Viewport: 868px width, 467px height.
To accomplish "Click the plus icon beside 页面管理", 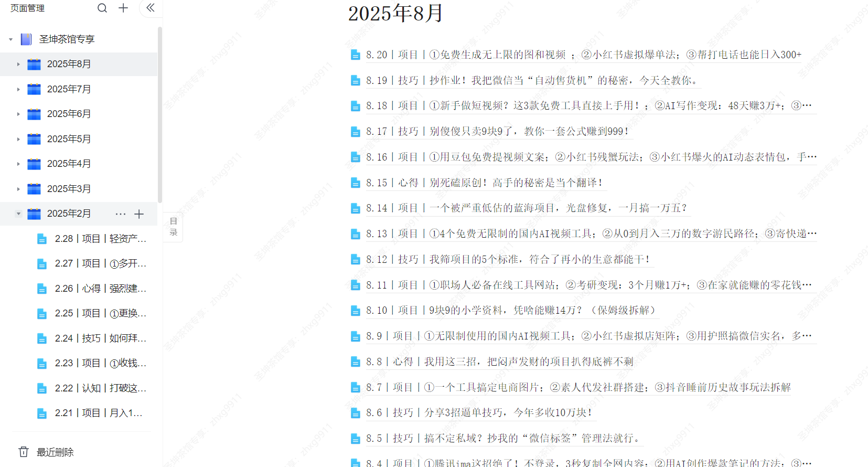I will coord(123,8).
